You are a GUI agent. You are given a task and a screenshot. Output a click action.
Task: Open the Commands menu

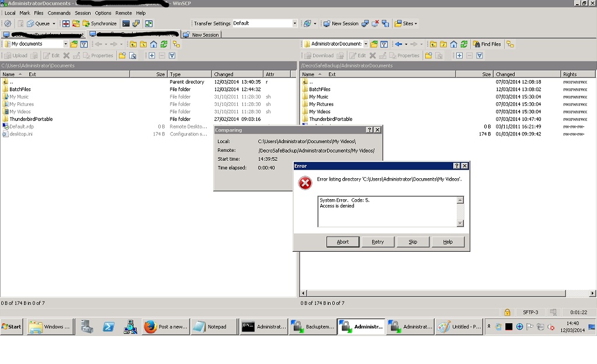pos(60,13)
